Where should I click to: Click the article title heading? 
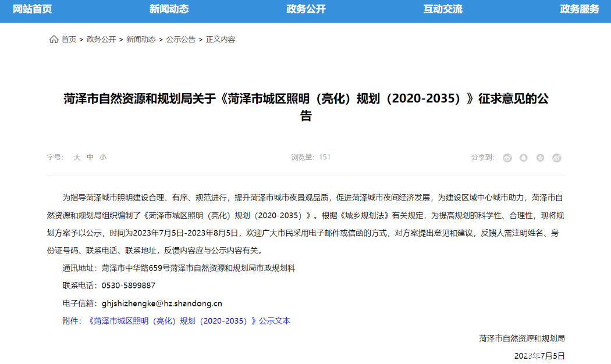point(306,106)
